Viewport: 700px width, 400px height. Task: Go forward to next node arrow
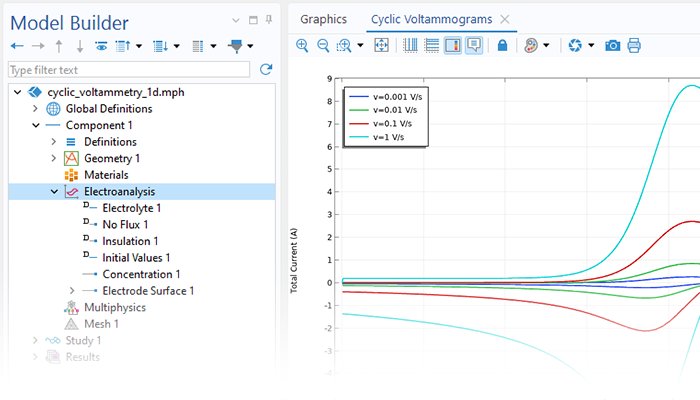[38, 46]
